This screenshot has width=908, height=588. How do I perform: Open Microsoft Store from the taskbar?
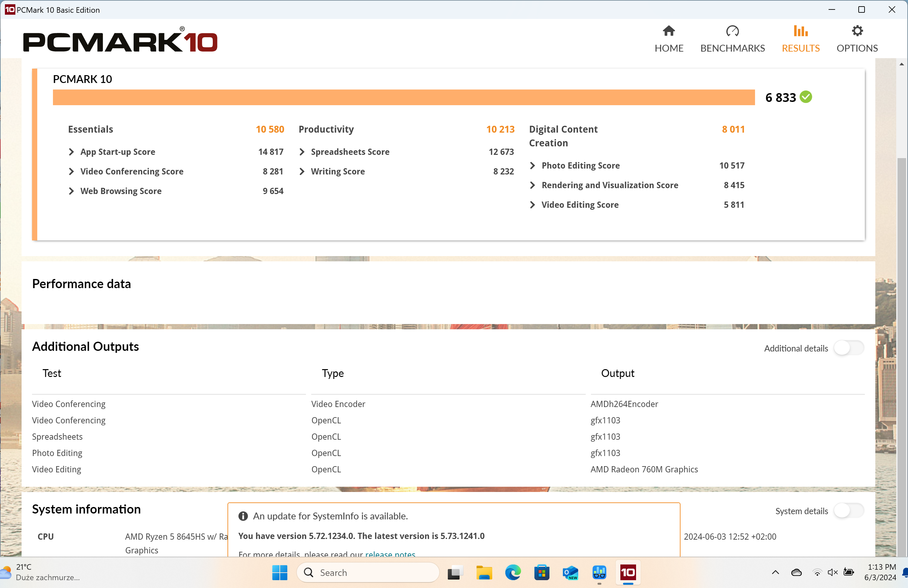point(541,572)
